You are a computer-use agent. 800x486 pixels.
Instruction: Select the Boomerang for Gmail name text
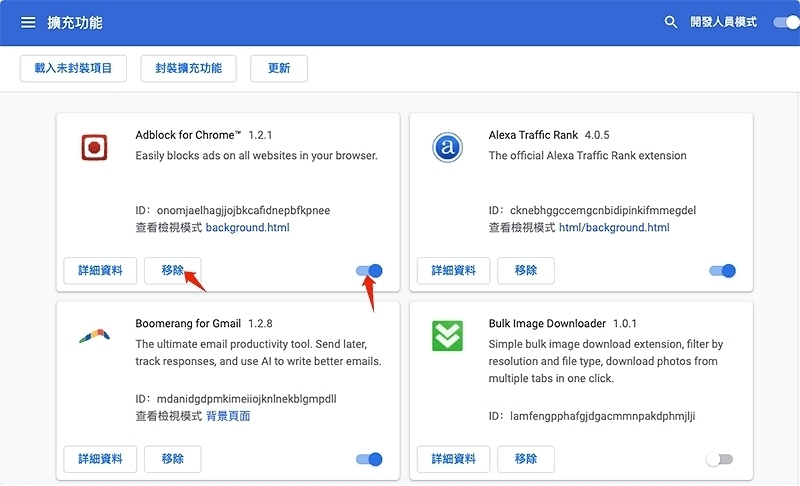[188, 324]
